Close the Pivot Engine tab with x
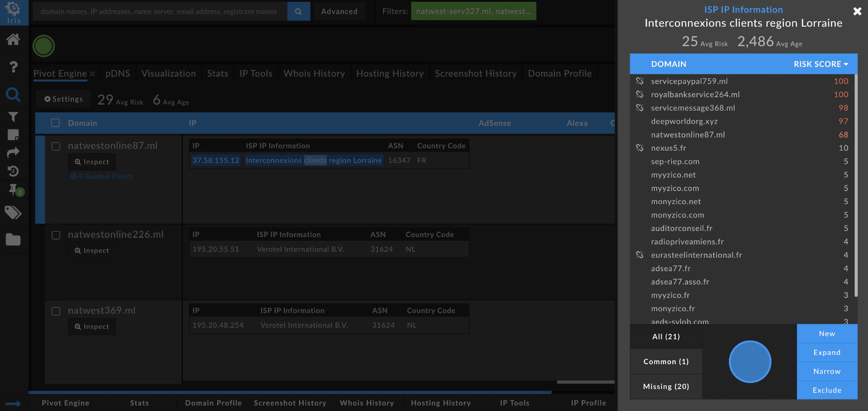The height and width of the screenshot is (411, 868). (x=92, y=74)
